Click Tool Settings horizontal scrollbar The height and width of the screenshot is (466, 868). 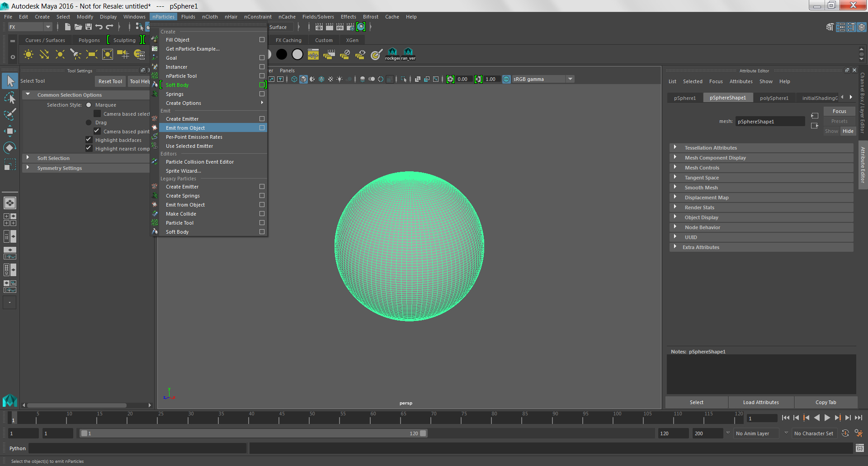[x=77, y=405]
